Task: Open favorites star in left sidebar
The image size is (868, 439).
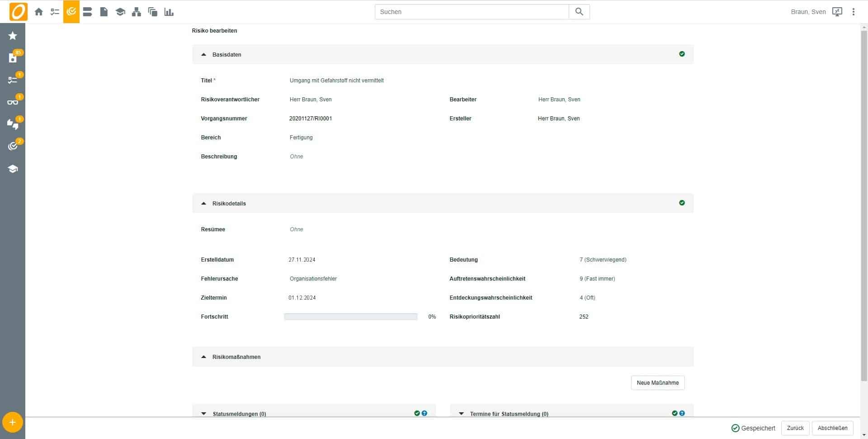Action: click(13, 36)
